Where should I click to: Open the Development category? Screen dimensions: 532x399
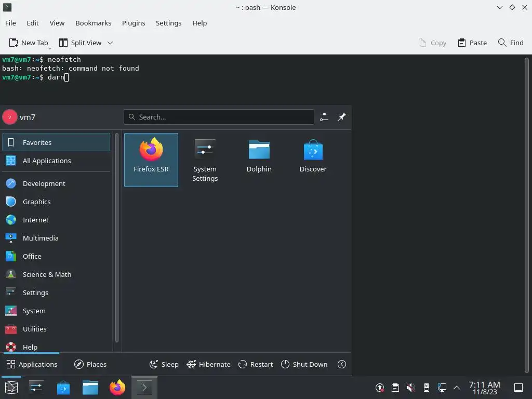pos(56,183)
